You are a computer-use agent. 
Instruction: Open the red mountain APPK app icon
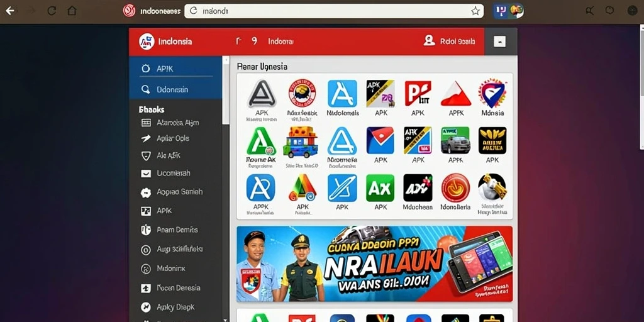click(x=455, y=94)
